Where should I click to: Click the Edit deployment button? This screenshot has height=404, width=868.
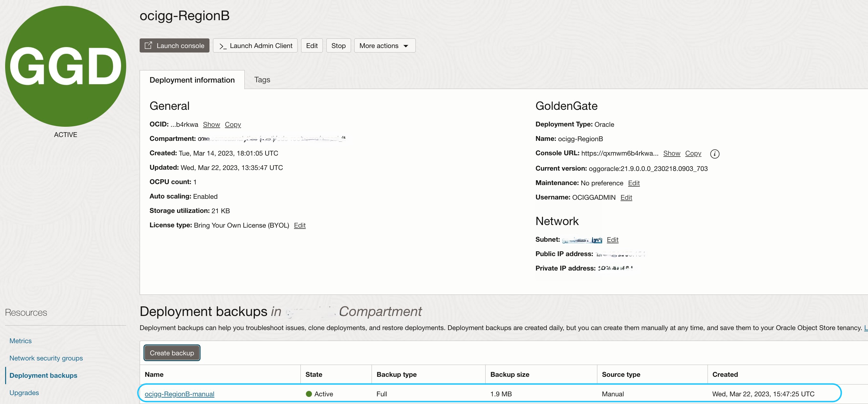(312, 45)
